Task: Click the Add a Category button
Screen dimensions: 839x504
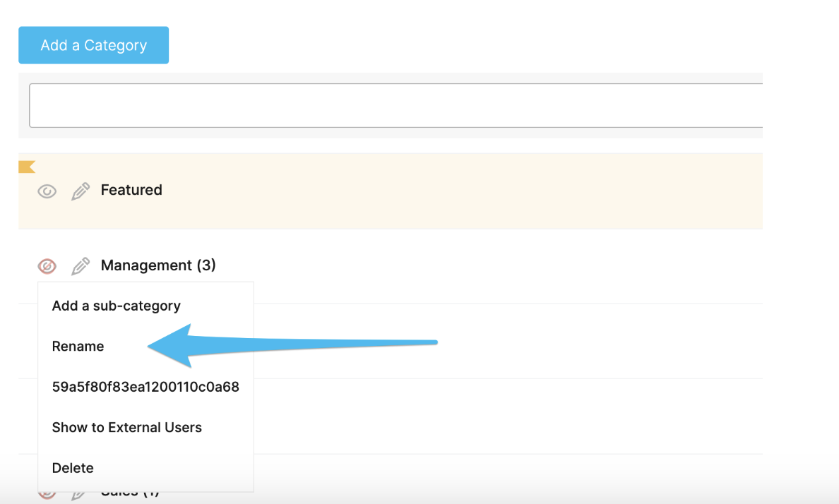Action: (94, 45)
